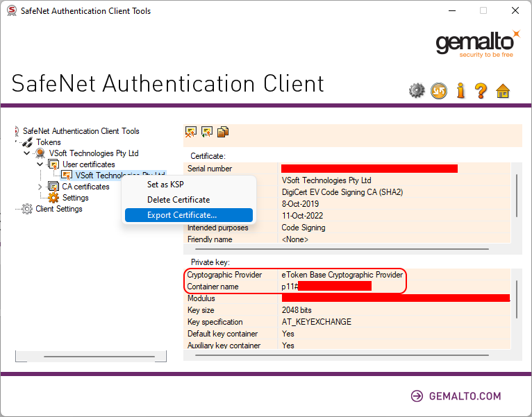Click Default key container row label
Screen dimensions: 532x417
pos(222,334)
